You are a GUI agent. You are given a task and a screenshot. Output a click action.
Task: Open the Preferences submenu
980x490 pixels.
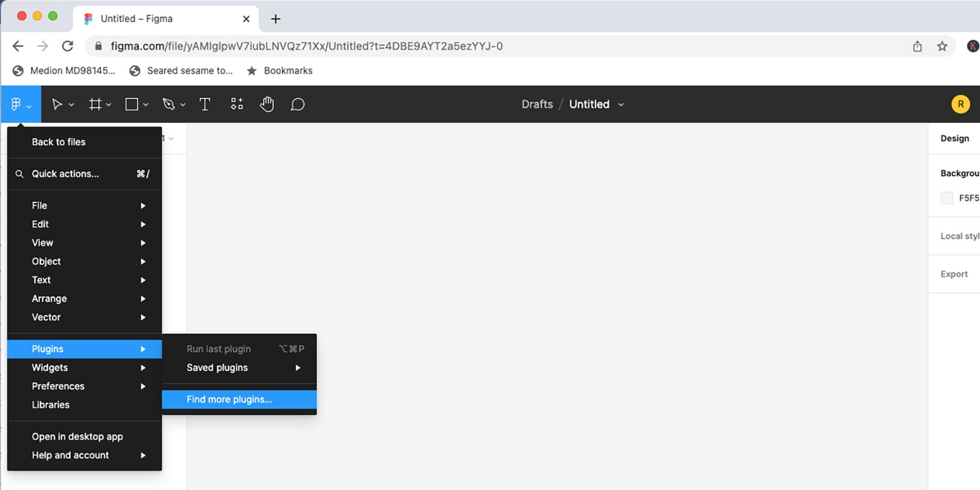pos(85,387)
